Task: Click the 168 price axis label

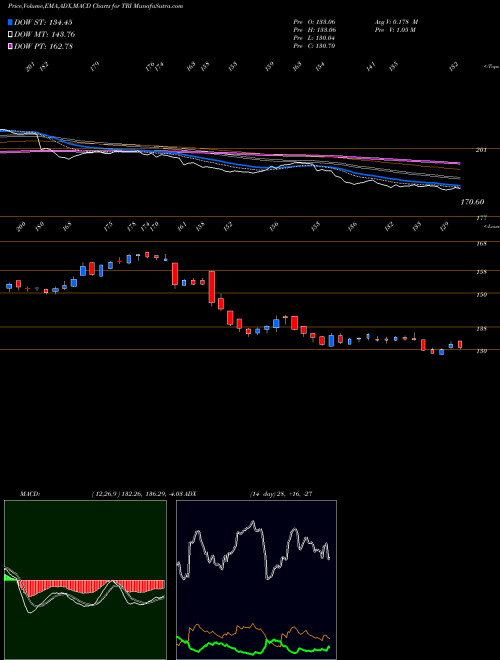Action: tap(481, 243)
